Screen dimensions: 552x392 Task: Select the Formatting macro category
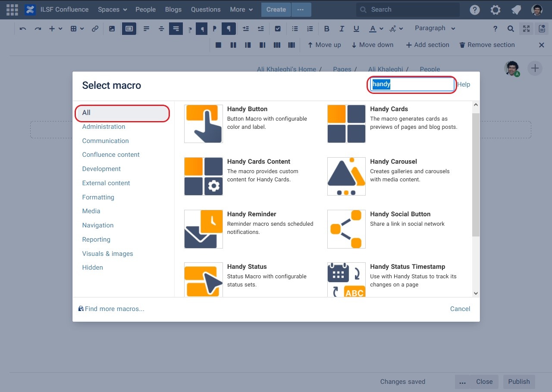point(98,197)
